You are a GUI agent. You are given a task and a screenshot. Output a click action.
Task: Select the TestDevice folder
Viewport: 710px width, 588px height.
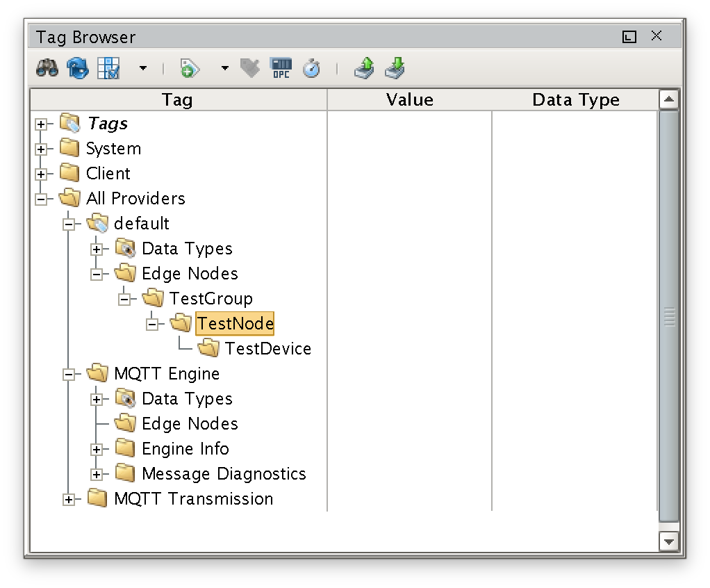pos(267,348)
